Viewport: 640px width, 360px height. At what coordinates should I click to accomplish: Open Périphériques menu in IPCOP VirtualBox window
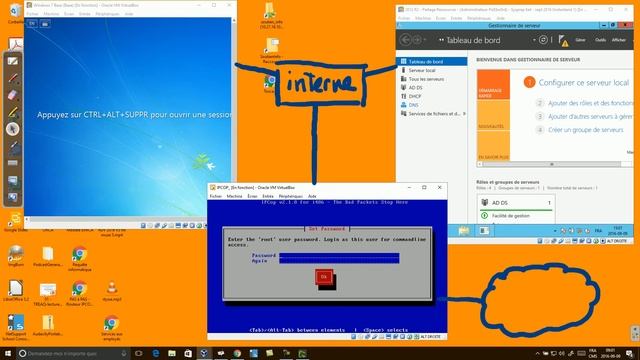(x=290, y=196)
